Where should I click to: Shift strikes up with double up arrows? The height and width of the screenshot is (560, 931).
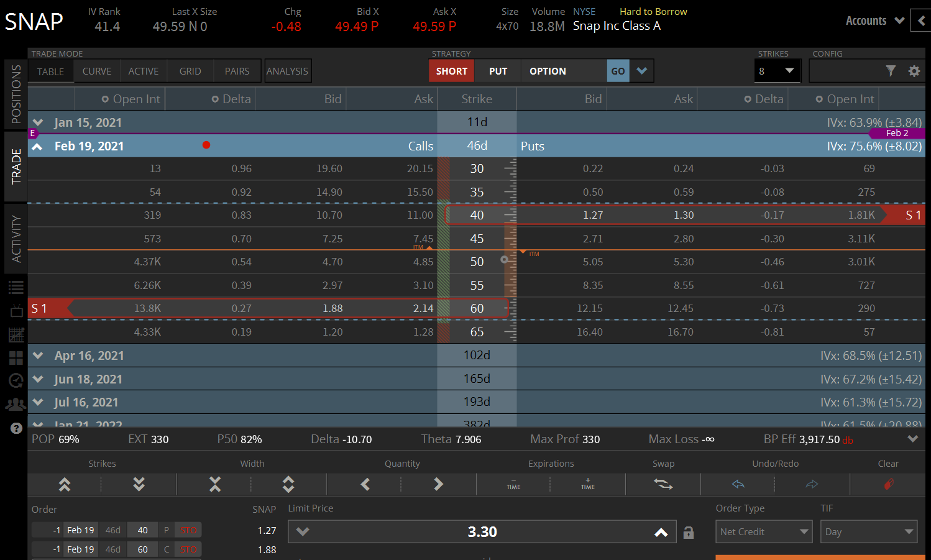pyautogui.click(x=65, y=484)
